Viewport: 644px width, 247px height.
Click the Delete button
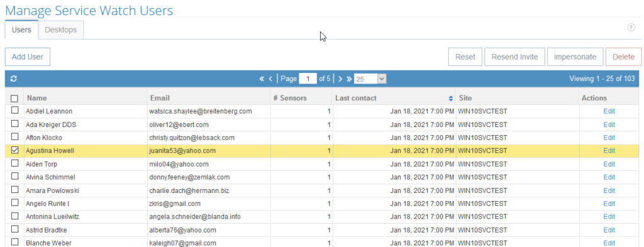point(623,57)
